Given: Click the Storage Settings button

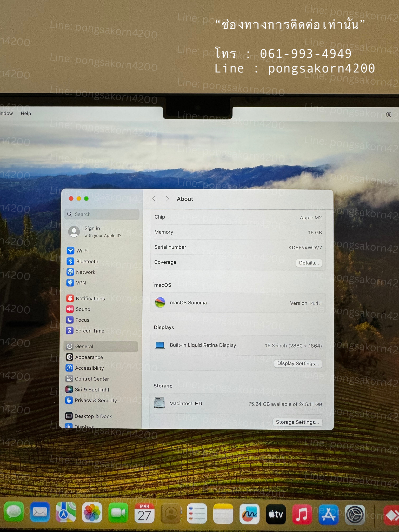Looking at the screenshot, I should pos(297,422).
